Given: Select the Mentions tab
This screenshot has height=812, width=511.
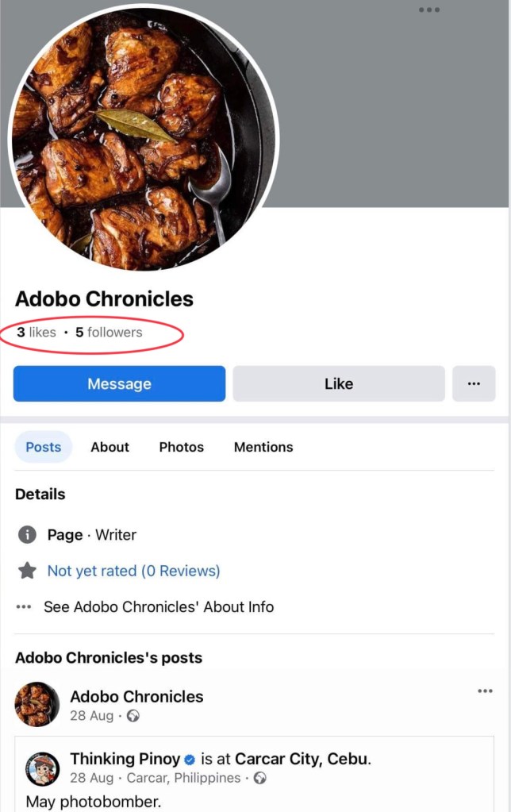Looking at the screenshot, I should point(263,447).
